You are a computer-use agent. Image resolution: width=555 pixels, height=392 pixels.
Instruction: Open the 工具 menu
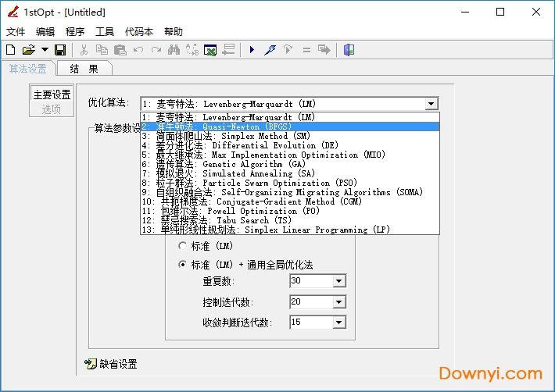(104, 32)
